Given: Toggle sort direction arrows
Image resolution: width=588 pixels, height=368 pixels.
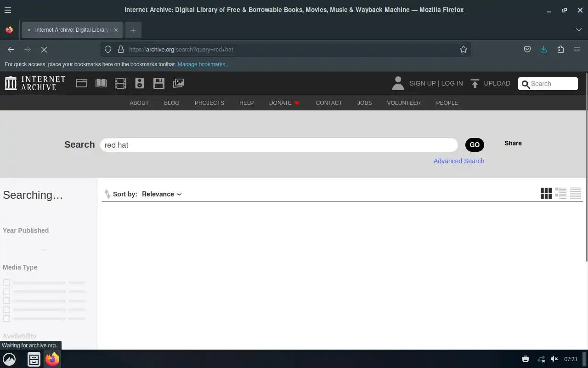Looking at the screenshot, I should click(x=107, y=194).
